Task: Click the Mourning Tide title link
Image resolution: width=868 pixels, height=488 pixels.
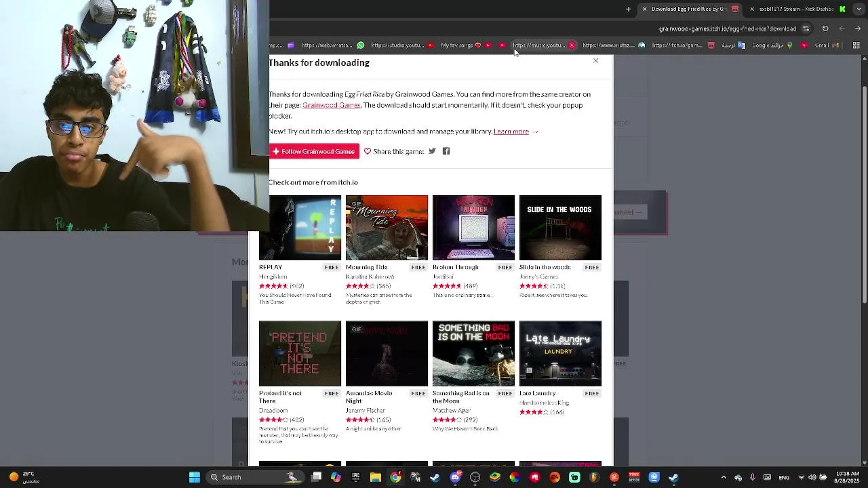Action: (366, 267)
